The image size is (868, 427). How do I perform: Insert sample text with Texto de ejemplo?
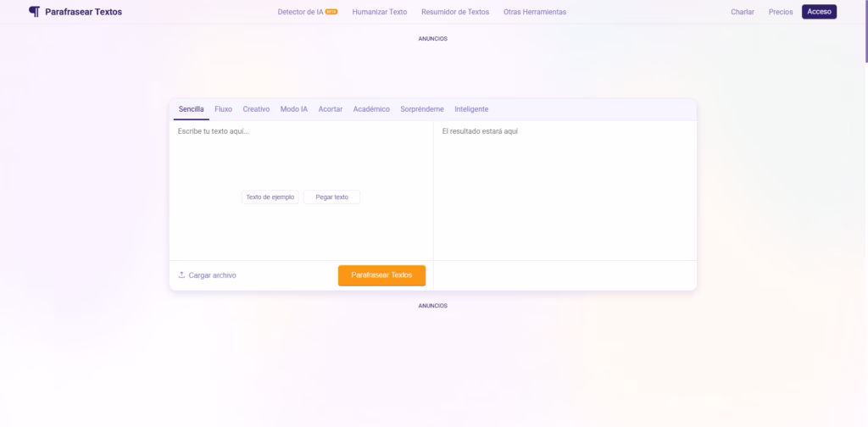tap(270, 197)
